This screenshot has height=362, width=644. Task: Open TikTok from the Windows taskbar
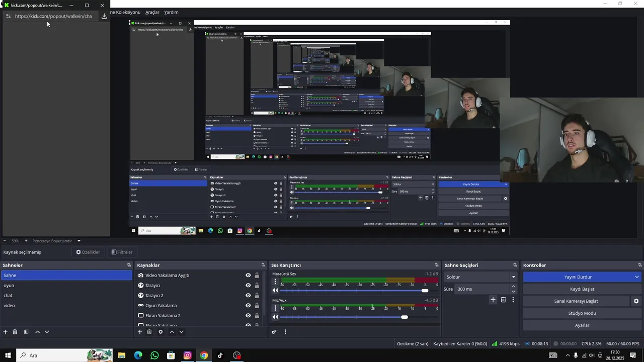click(x=220, y=355)
